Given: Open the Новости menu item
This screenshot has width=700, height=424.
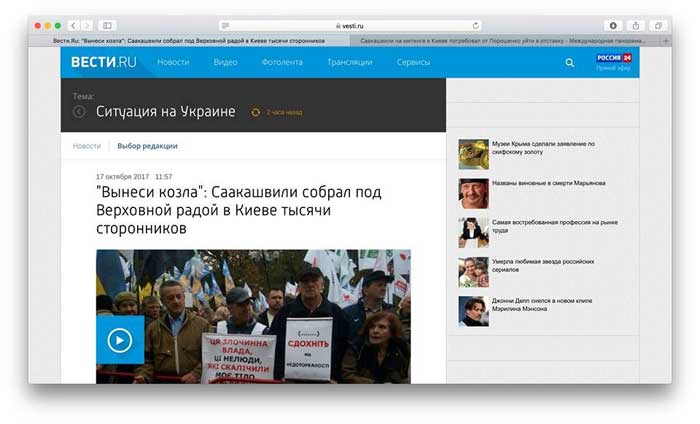Looking at the screenshot, I should coord(173,62).
